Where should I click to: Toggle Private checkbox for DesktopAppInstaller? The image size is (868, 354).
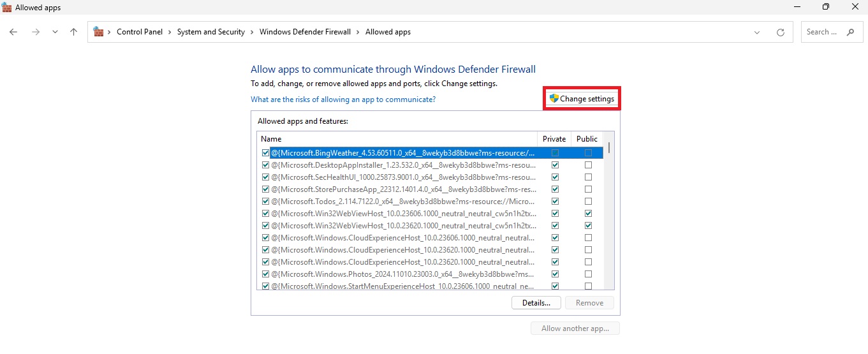555,165
